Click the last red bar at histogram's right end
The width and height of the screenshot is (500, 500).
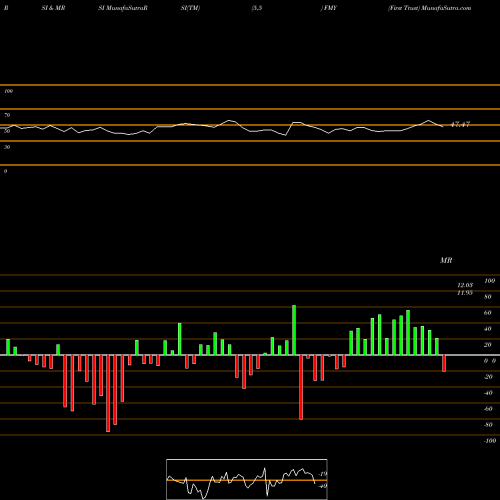[444, 363]
